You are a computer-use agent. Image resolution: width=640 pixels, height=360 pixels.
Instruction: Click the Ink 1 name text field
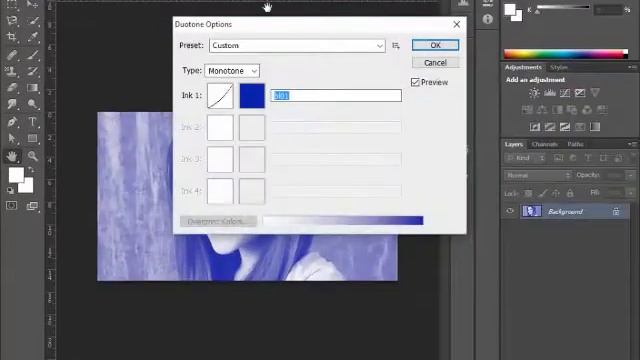[336, 96]
